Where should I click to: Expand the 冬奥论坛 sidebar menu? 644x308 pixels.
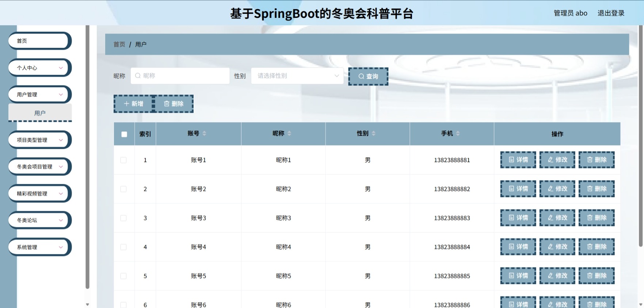pos(40,220)
